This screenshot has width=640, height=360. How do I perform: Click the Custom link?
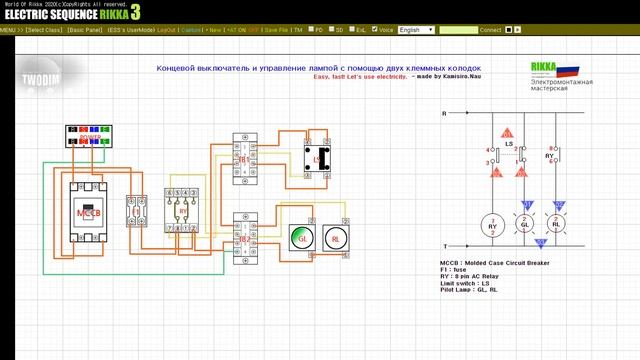point(191,30)
